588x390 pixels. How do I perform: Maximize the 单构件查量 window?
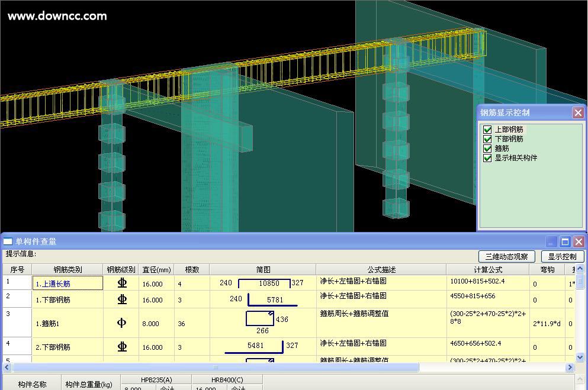click(565, 241)
